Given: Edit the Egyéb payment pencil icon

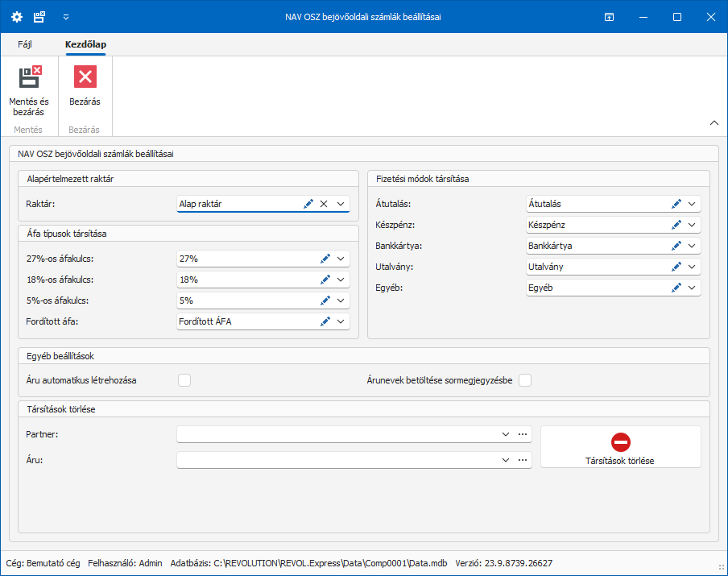Looking at the screenshot, I should (x=676, y=288).
